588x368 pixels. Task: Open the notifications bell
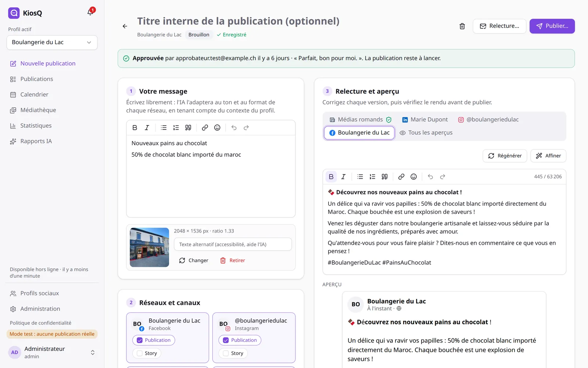tap(90, 12)
